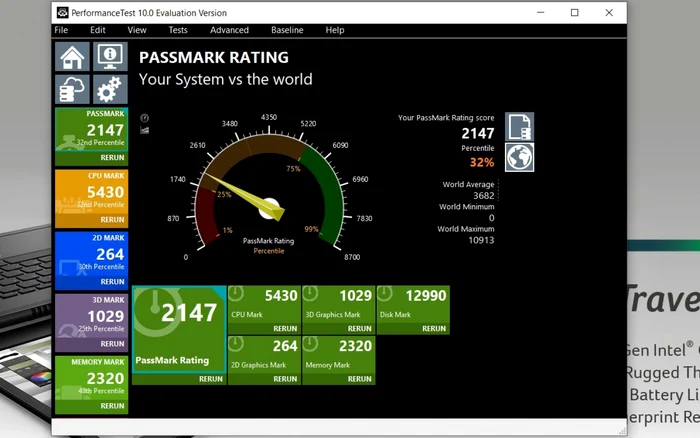Image resolution: width=700 pixels, height=438 pixels.
Task: Select the sidebar MEMORY MARK 2320 tile
Action: tap(92, 378)
